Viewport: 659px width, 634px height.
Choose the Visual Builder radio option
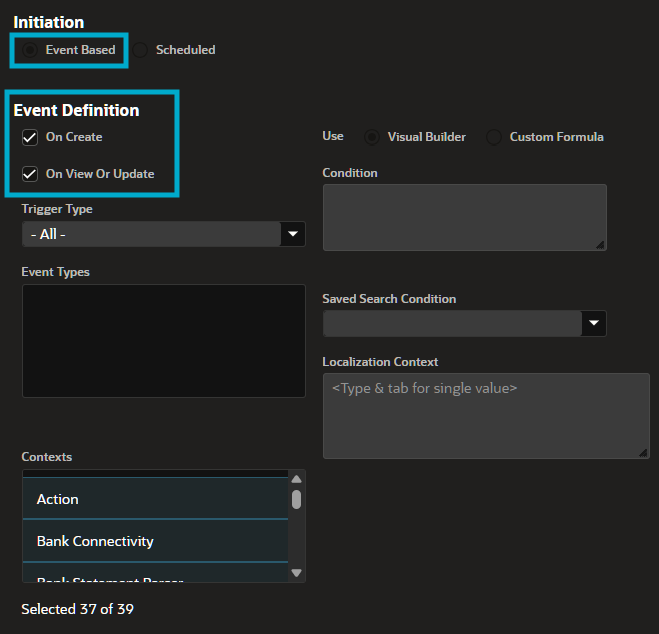click(372, 137)
